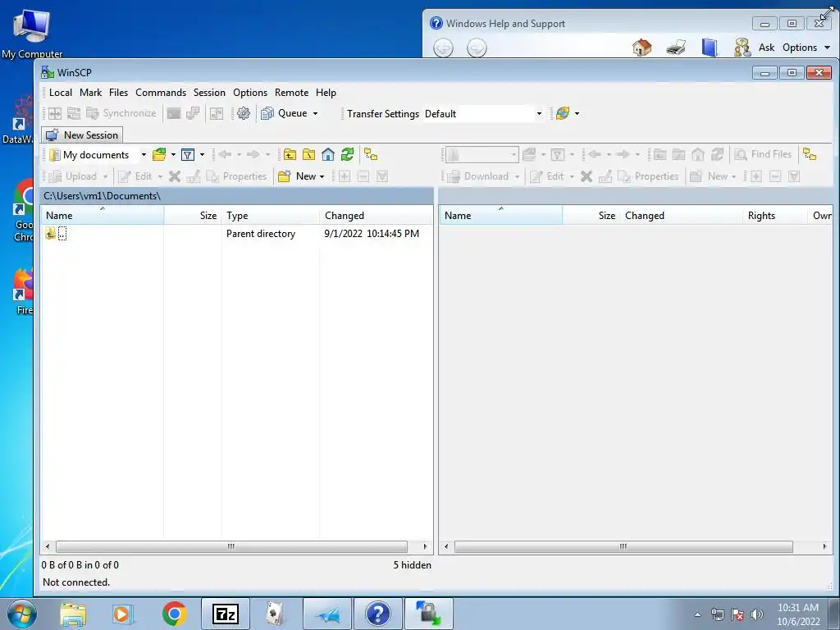This screenshot has width=840, height=630.
Task: Switch to WinSCP in taskbar
Action: coord(429,614)
